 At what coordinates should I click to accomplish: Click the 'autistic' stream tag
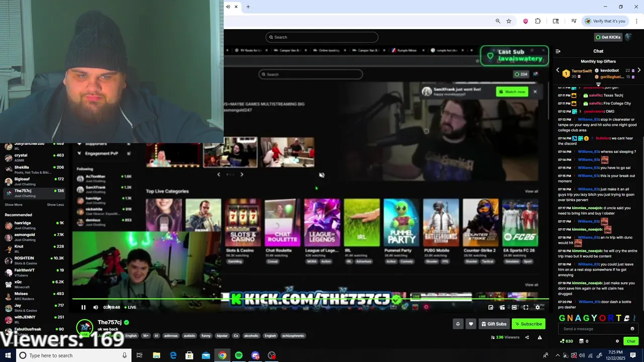pyautogui.click(x=189, y=336)
